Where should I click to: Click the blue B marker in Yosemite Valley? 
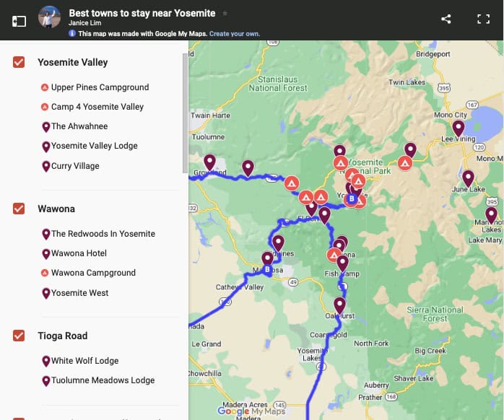pyautogui.click(x=352, y=198)
